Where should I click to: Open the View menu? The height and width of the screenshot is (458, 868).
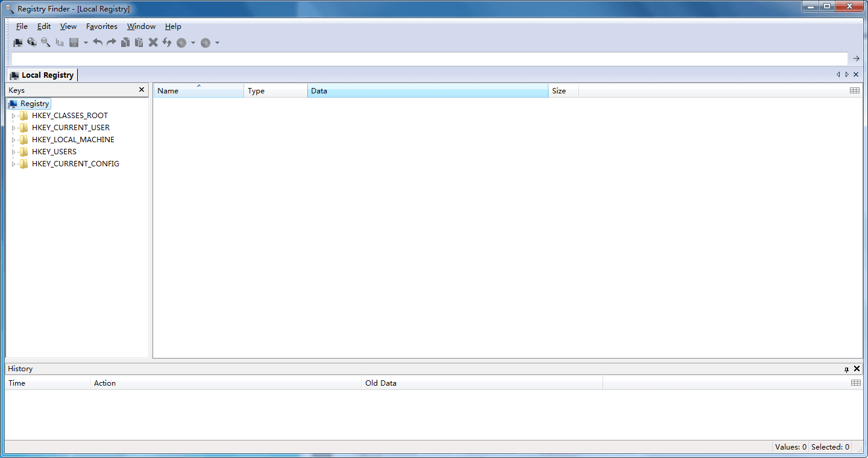coord(68,27)
